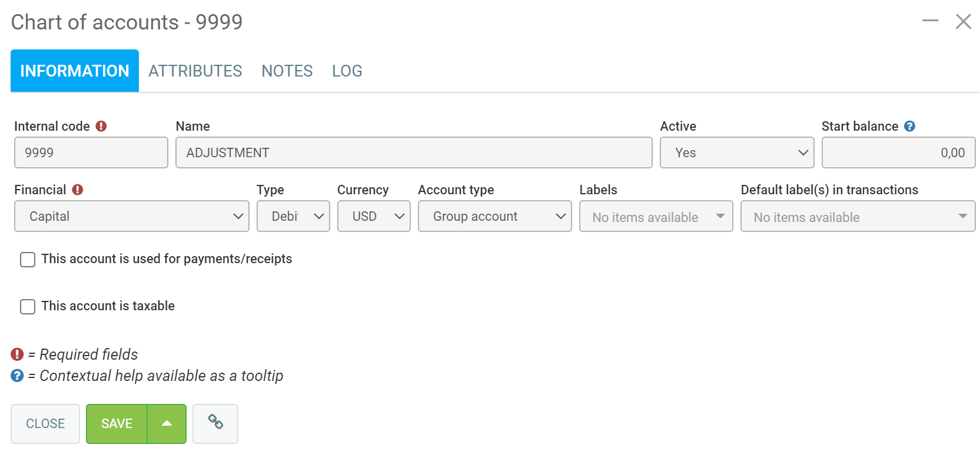Click the Save button

pyautogui.click(x=117, y=423)
